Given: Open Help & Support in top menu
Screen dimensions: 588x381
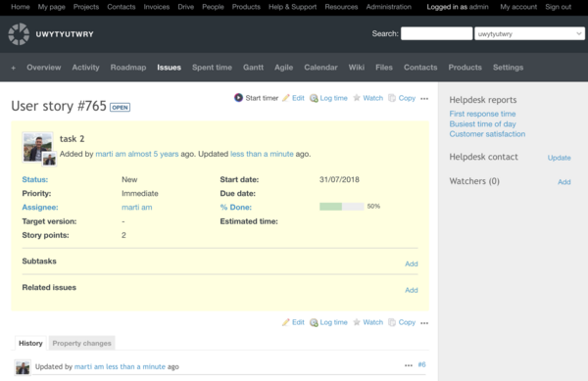Looking at the screenshot, I should tap(292, 7).
